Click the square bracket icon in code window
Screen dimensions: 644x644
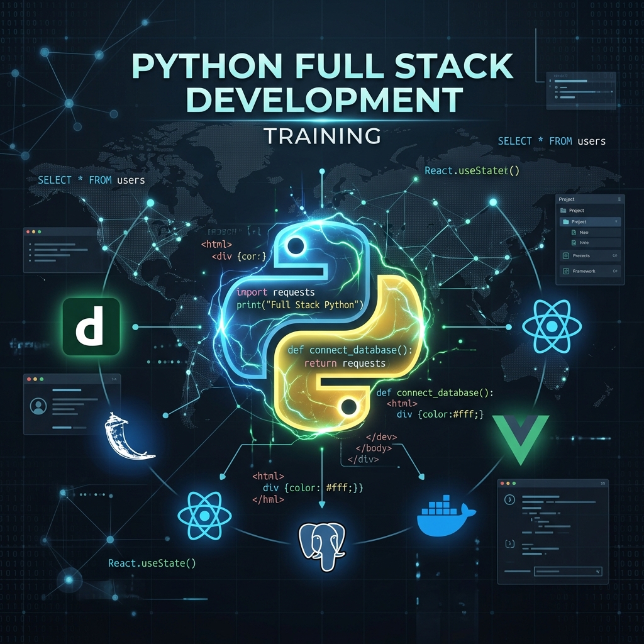pos(509,544)
